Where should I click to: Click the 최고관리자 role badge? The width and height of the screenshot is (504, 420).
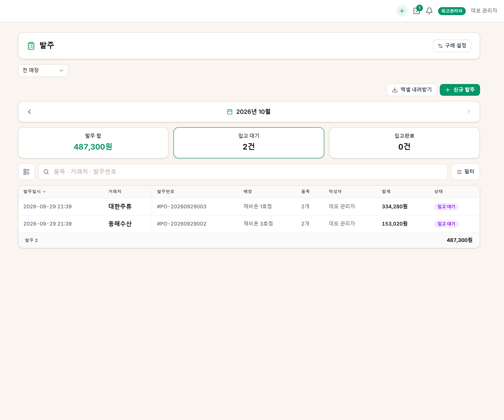tap(452, 11)
